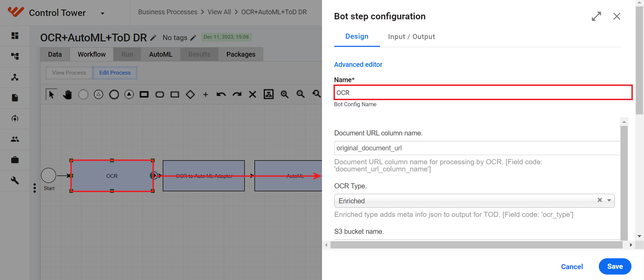644x280 pixels.
Task: Switch to the AutoML tab
Action: coord(161,54)
